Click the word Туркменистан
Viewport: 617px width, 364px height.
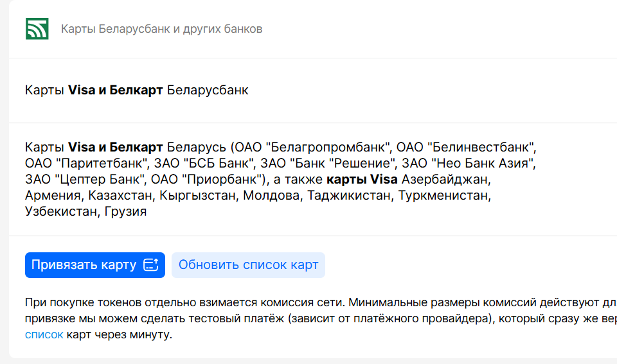pyautogui.click(x=443, y=195)
